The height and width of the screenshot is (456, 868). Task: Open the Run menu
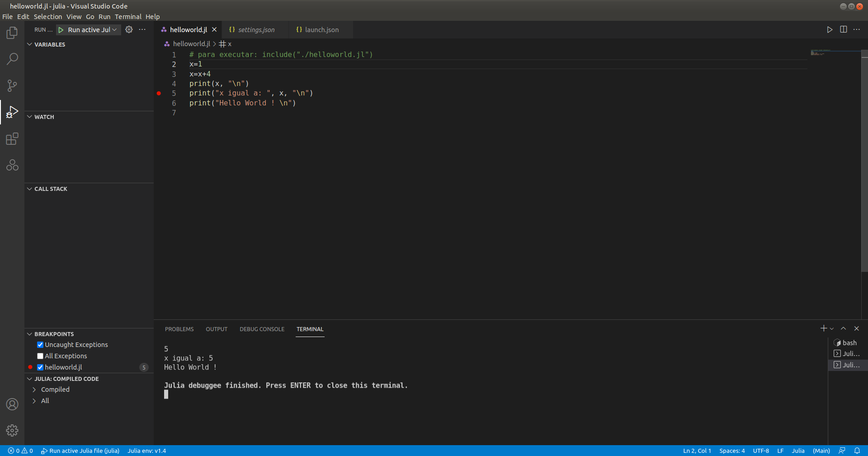point(104,16)
